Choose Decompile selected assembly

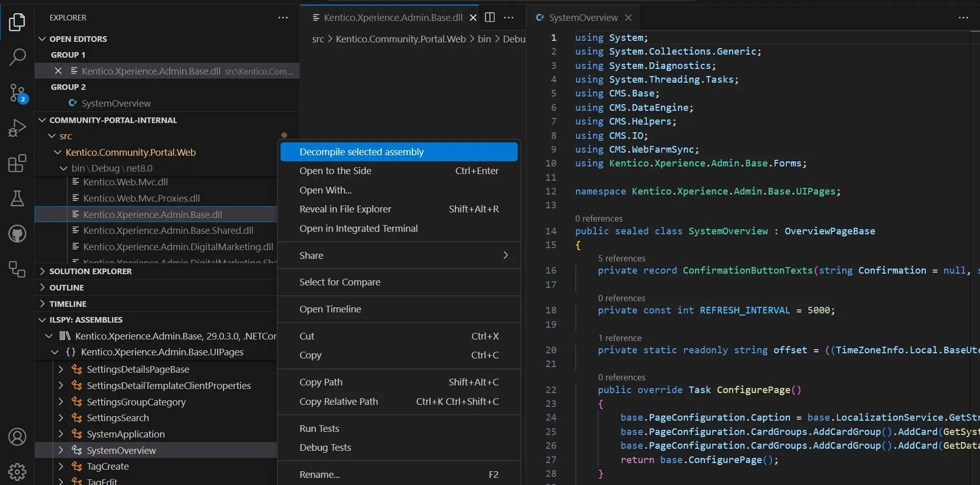point(399,152)
